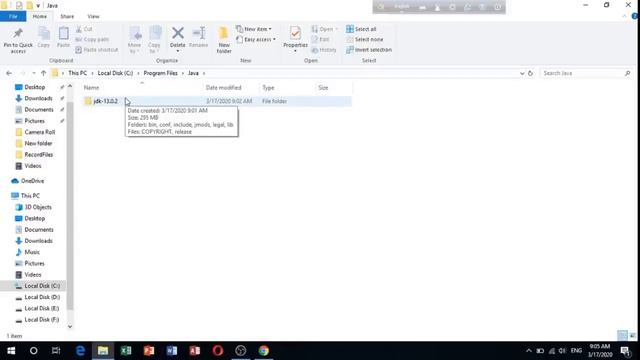
Task: Open the Copy to menu
Action: [154, 40]
